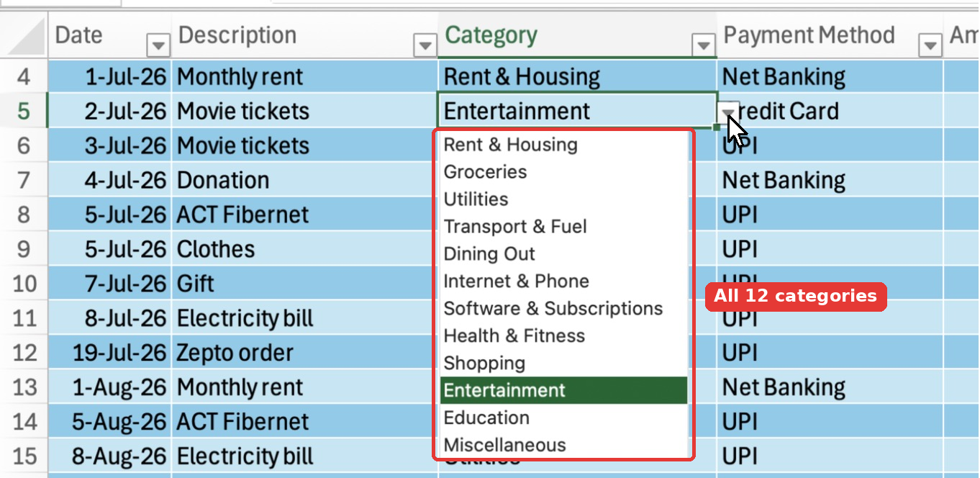Select the Gift description cell
Screen dimensions: 980x478
point(304,284)
